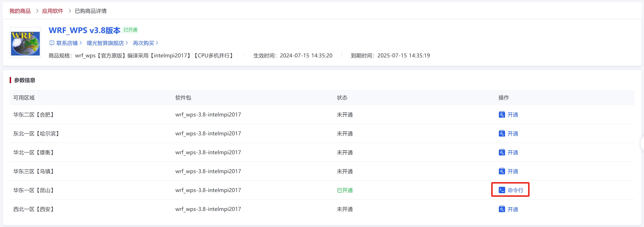Screen dimensions: 644x227
Task: Open 曙光智算旗舰店 store page
Action: (105, 43)
